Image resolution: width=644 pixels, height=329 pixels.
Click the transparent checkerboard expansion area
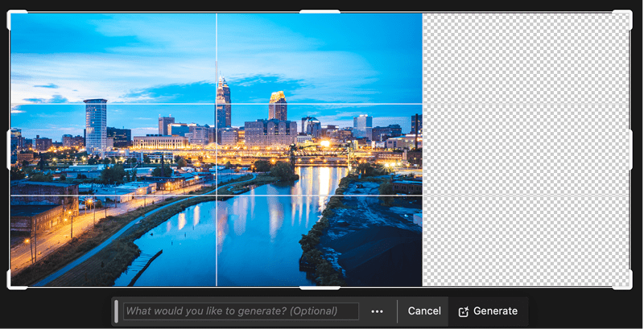(526, 150)
